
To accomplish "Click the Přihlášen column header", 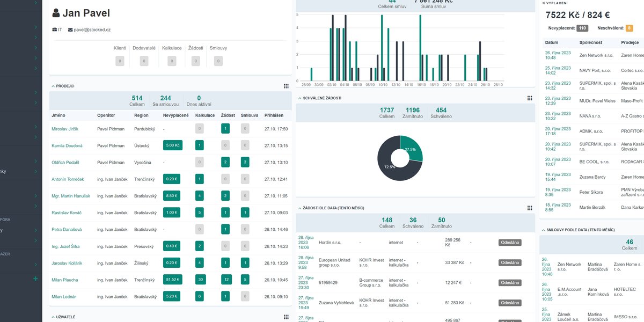I will pyautogui.click(x=274, y=115).
